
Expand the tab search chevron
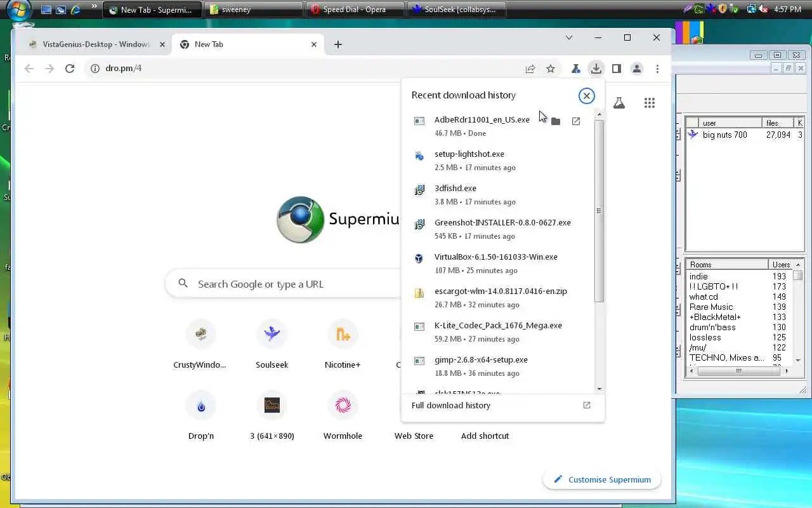pos(569,37)
